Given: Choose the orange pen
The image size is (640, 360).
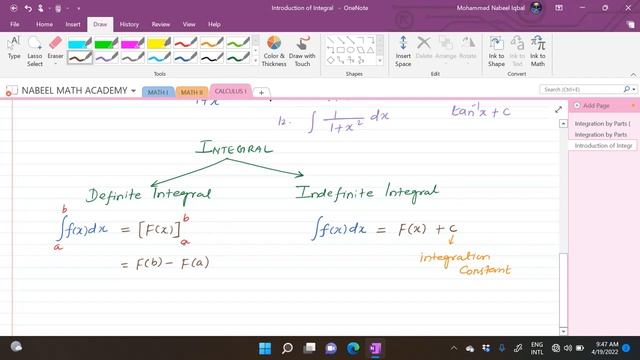Looking at the screenshot, I should 211,43.
